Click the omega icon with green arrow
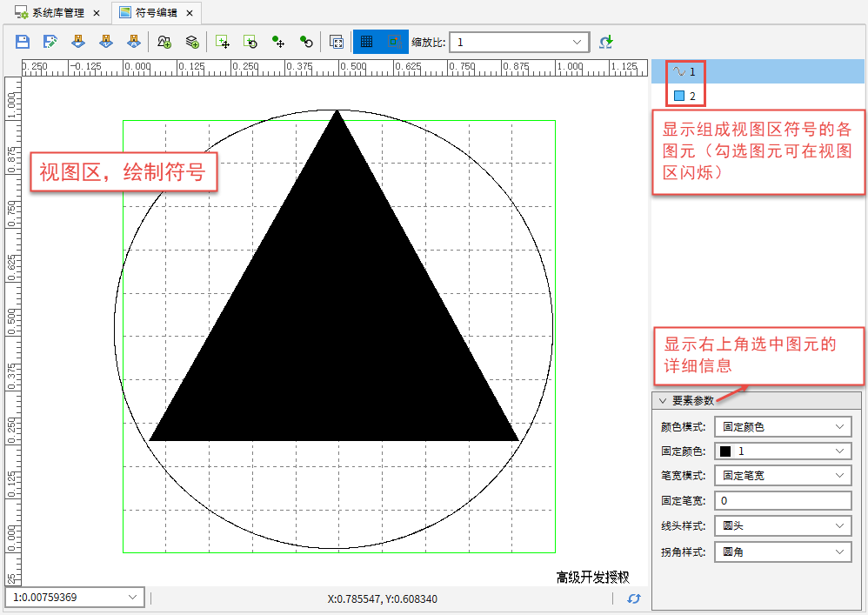The image size is (868, 615). tap(606, 42)
